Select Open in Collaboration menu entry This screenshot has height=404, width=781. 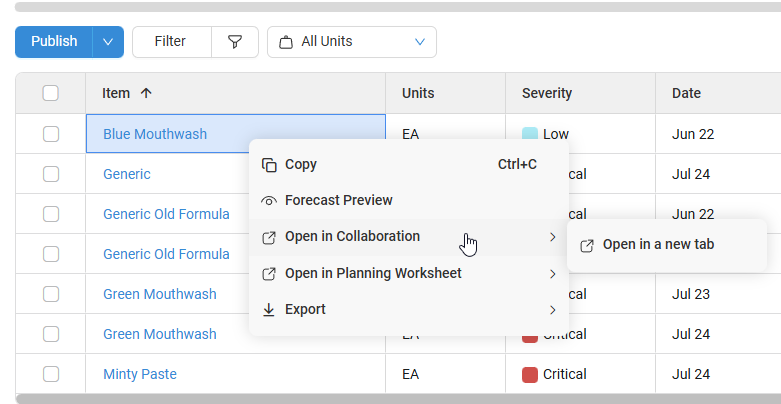(x=408, y=237)
